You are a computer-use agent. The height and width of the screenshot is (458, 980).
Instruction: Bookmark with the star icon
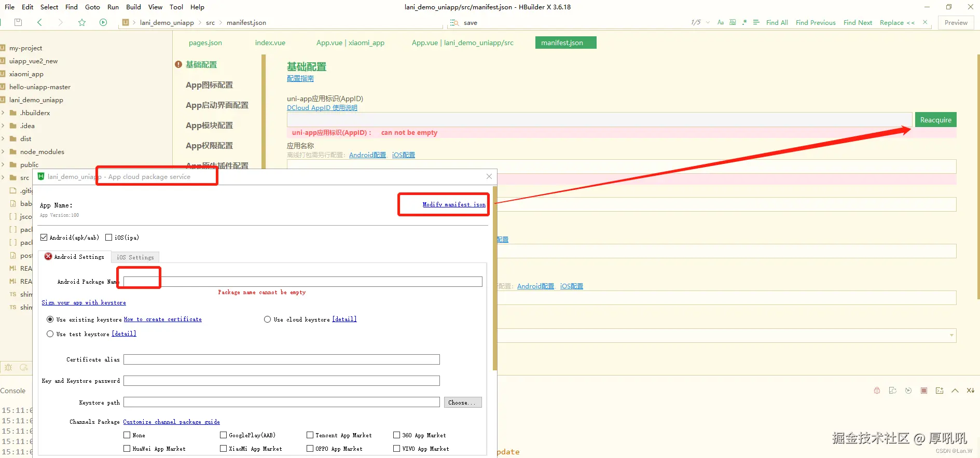click(x=82, y=22)
